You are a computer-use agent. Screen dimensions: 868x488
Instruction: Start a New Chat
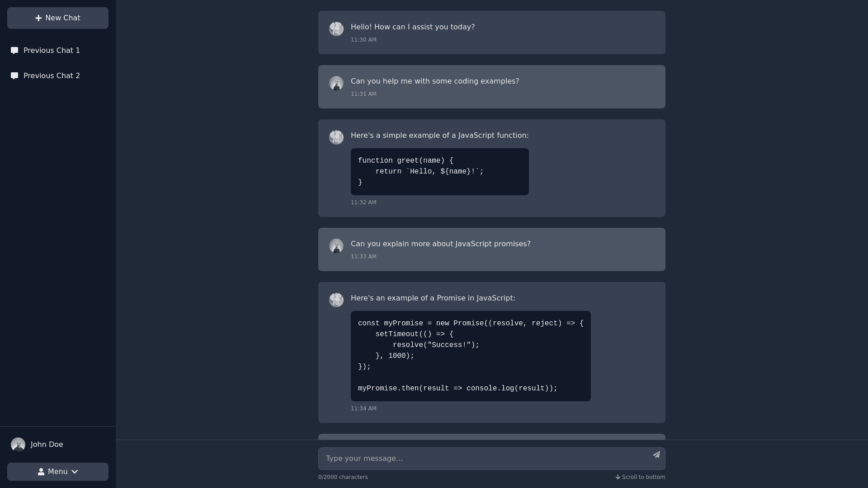(58, 18)
